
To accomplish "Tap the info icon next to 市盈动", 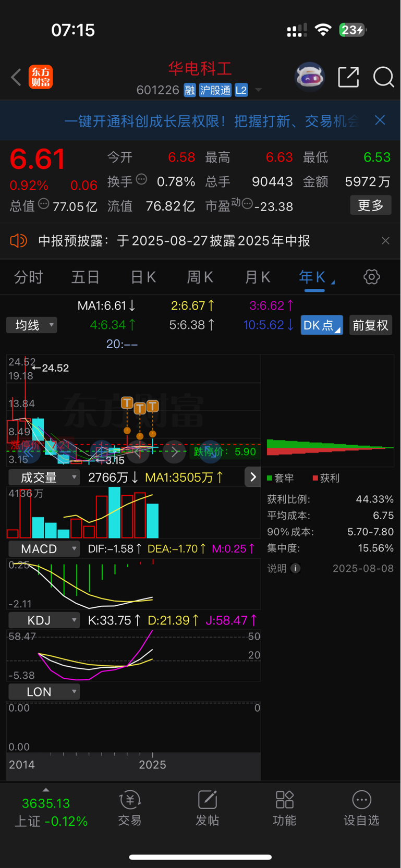I will click(247, 204).
